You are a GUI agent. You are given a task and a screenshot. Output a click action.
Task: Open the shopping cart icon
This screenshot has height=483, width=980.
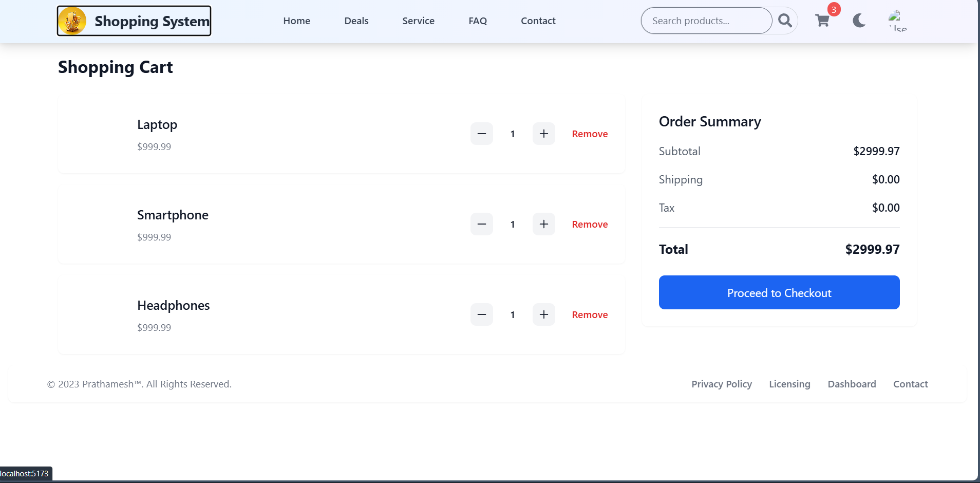pyautogui.click(x=822, y=21)
